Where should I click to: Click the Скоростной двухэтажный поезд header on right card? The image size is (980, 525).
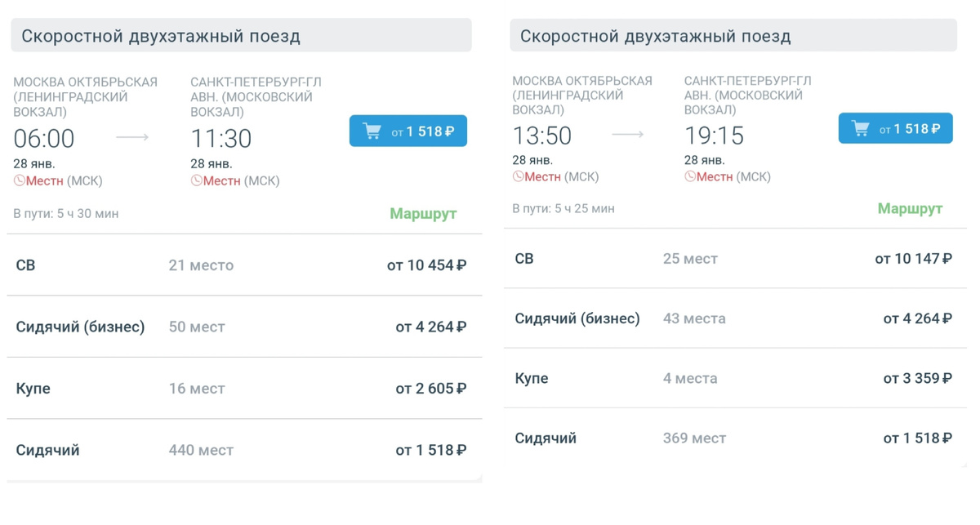[656, 34]
